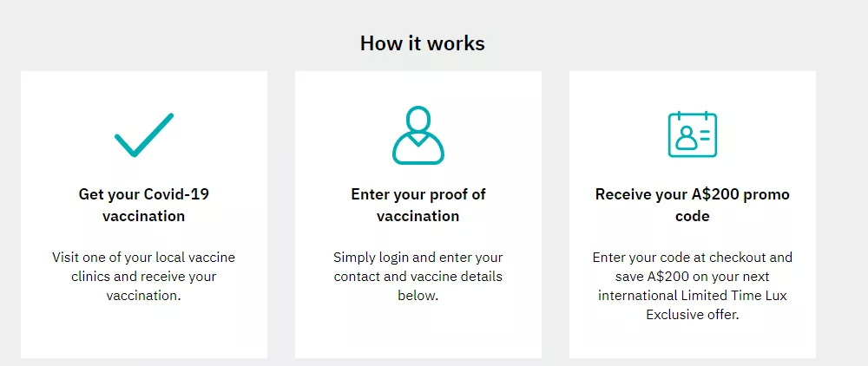The image size is (868, 366).
Task: Click the word "code" under A$200 promo title
Action: (x=693, y=216)
